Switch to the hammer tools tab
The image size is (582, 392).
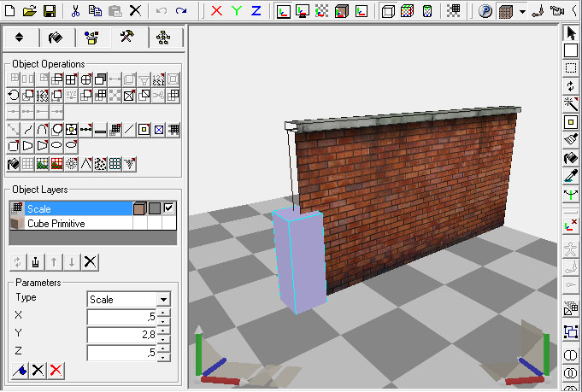pos(126,38)
